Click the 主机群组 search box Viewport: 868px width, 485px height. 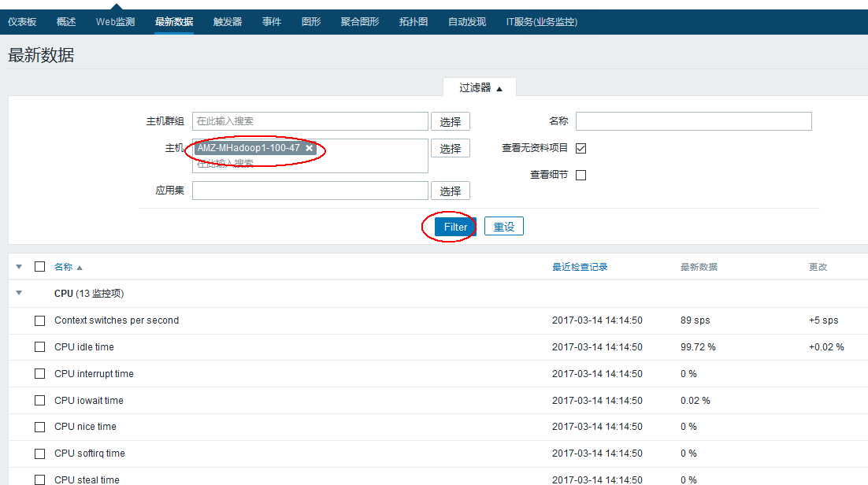(310, 120)
